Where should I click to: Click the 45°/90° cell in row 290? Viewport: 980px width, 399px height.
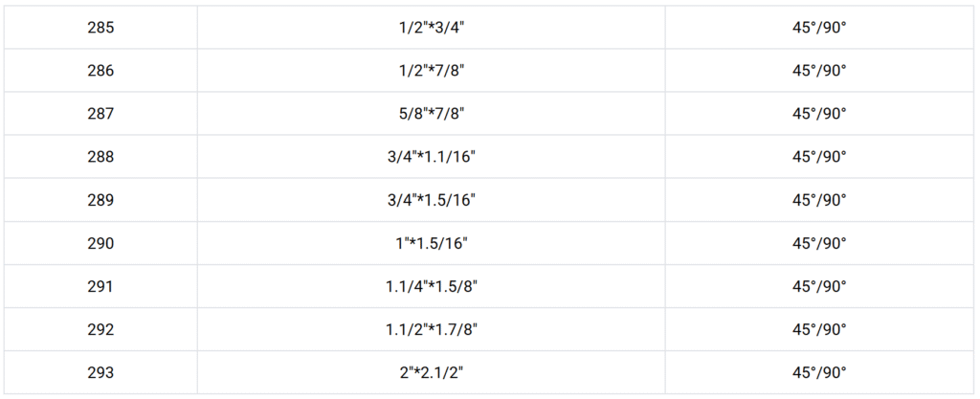819,243
